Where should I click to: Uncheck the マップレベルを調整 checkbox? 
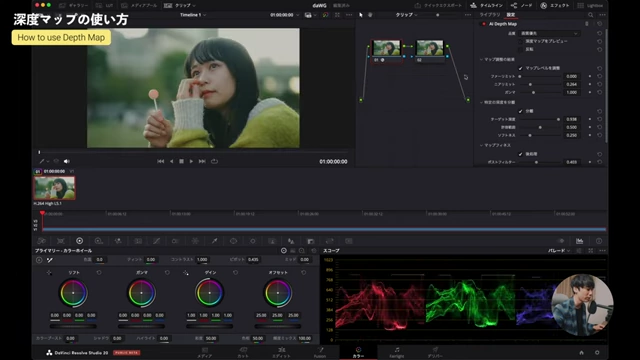point(520,68)
